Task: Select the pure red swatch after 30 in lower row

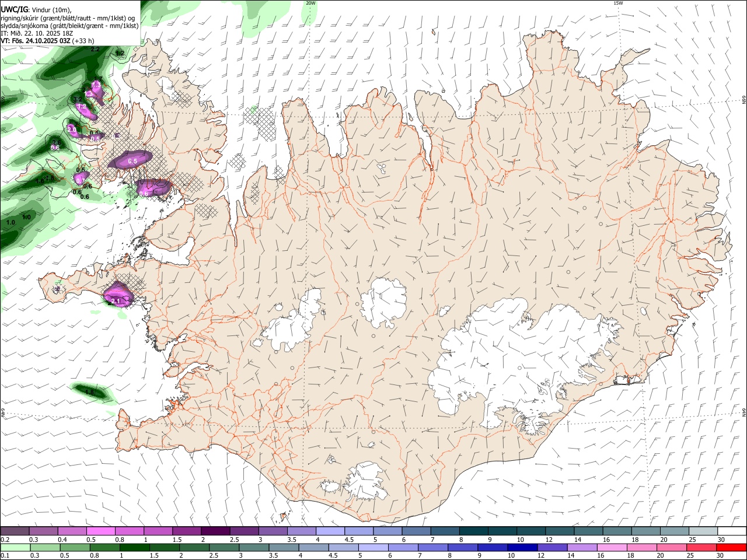Action: [732, 547]
